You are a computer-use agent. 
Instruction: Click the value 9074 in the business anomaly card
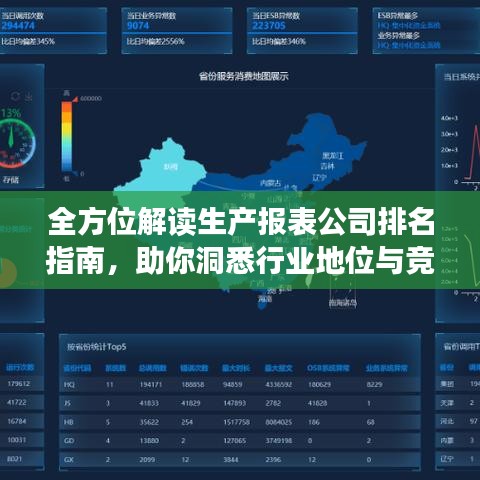[138, 26]
